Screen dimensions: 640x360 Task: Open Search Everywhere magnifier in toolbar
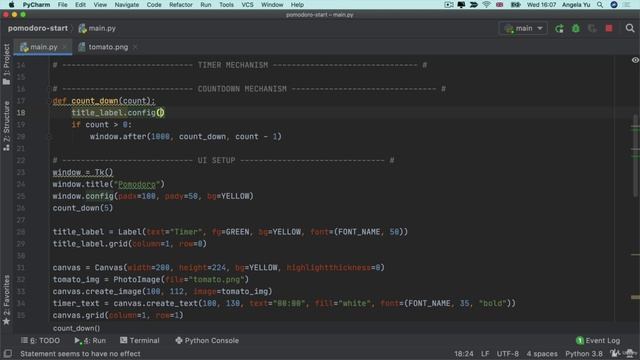coord(630,29)
